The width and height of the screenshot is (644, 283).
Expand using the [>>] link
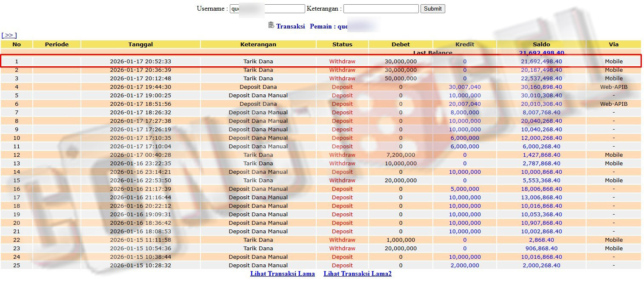click(9, 35)
